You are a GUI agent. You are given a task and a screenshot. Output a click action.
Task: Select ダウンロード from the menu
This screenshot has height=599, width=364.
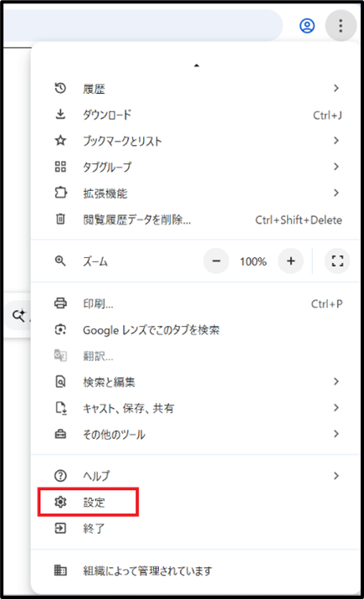tap(195, 115)
